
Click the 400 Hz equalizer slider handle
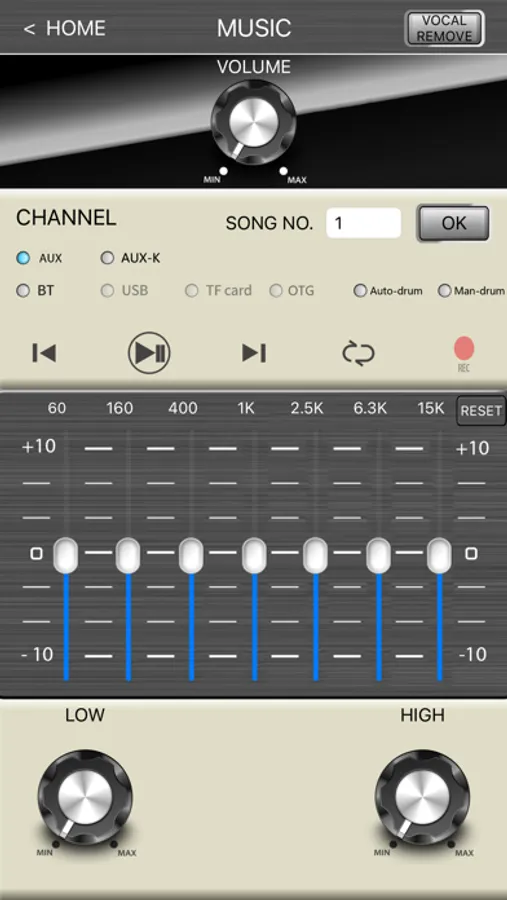click(x=191, y=555)
